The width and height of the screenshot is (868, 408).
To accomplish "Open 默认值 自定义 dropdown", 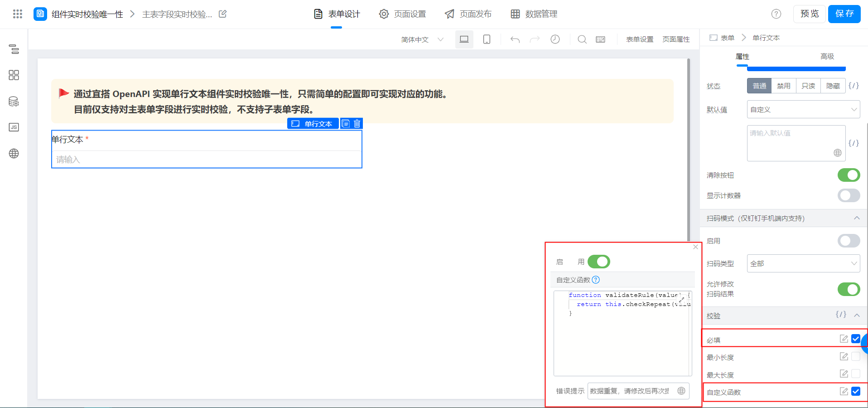I will point(803,109).
